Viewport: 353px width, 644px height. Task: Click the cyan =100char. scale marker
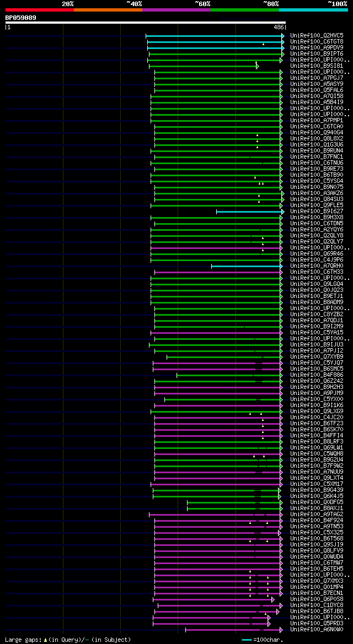(x=247, y=640)
